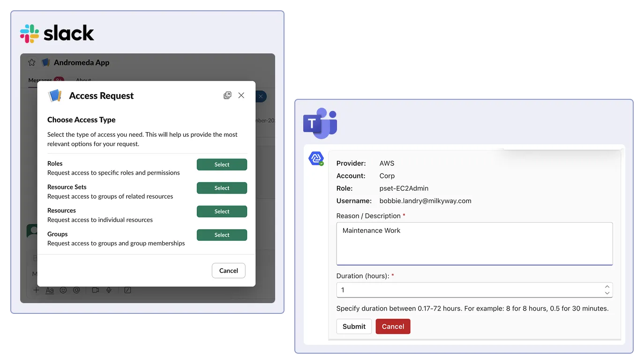This screenshot has width=644, height=364.
Task: Click the Microsoft Teams logo
Action: 320,123
